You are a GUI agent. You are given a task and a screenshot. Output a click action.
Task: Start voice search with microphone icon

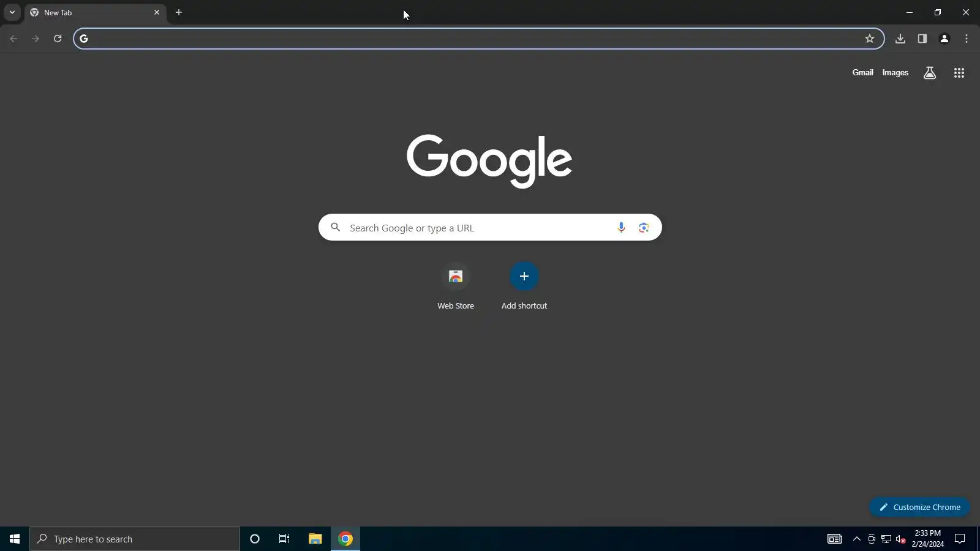pos(621,228)
